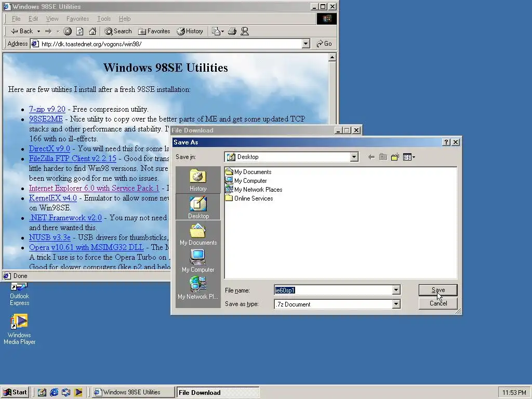Click the Opera v10.61 with MSIMG32 DLL link
This screenshot has width=532, height=399.
click(x=86, y=247)
